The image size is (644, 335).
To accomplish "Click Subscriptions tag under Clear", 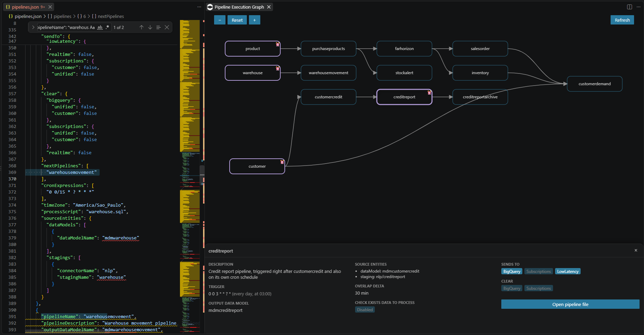I will 539,288.
